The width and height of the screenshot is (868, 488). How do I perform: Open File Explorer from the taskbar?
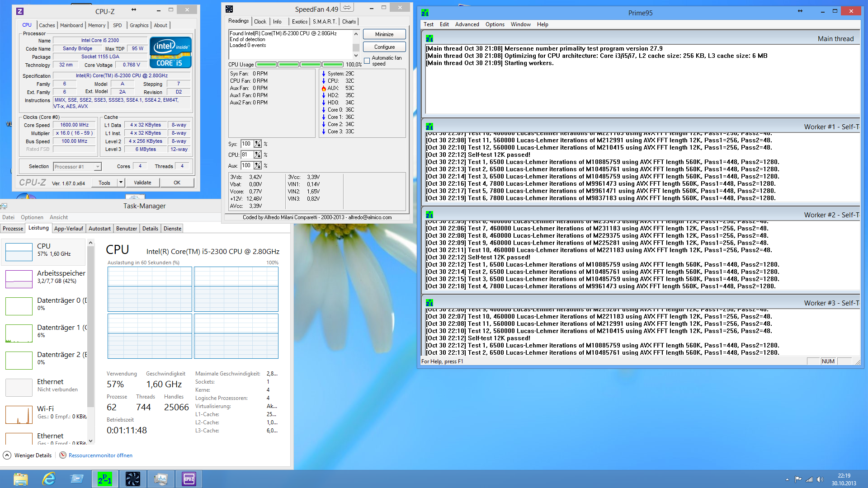21,479
